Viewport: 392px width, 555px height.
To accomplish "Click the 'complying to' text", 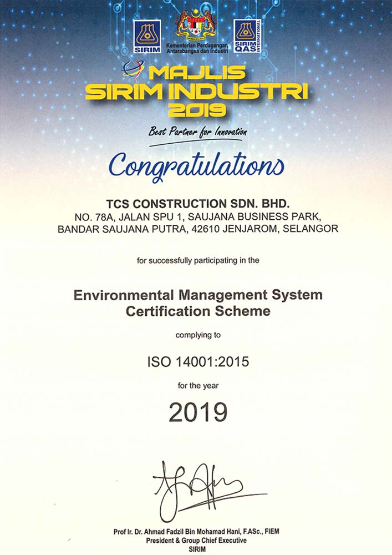I will click(198, 335).
